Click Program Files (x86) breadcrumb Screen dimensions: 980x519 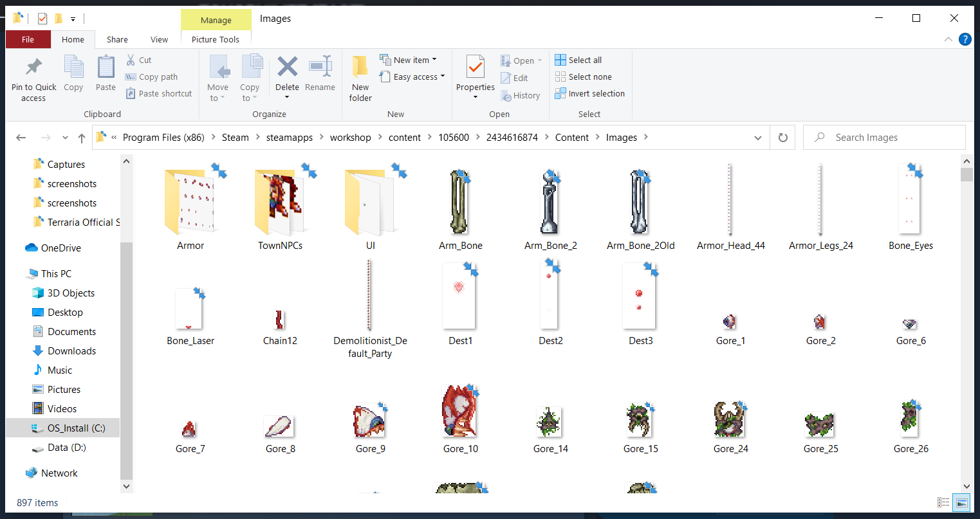[163, 138]
